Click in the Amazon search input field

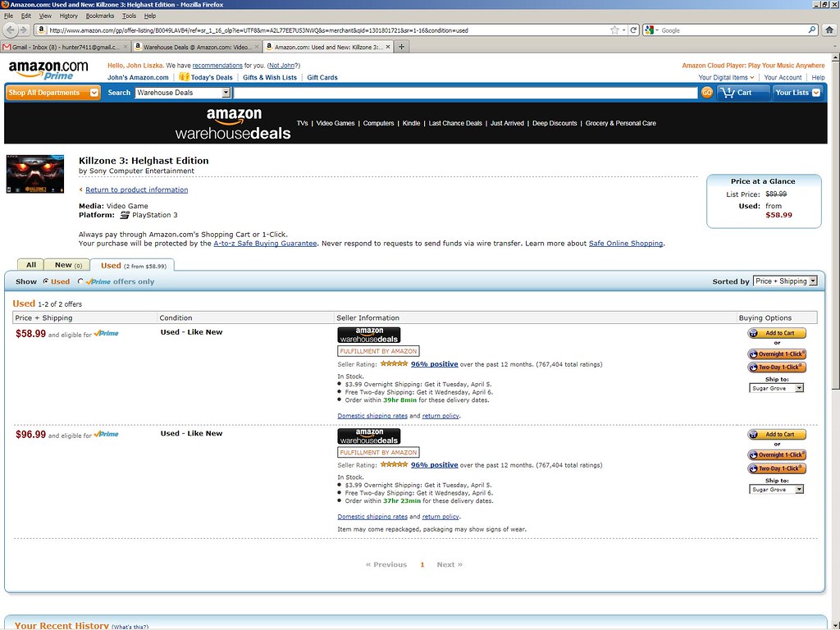pos(466,93)
